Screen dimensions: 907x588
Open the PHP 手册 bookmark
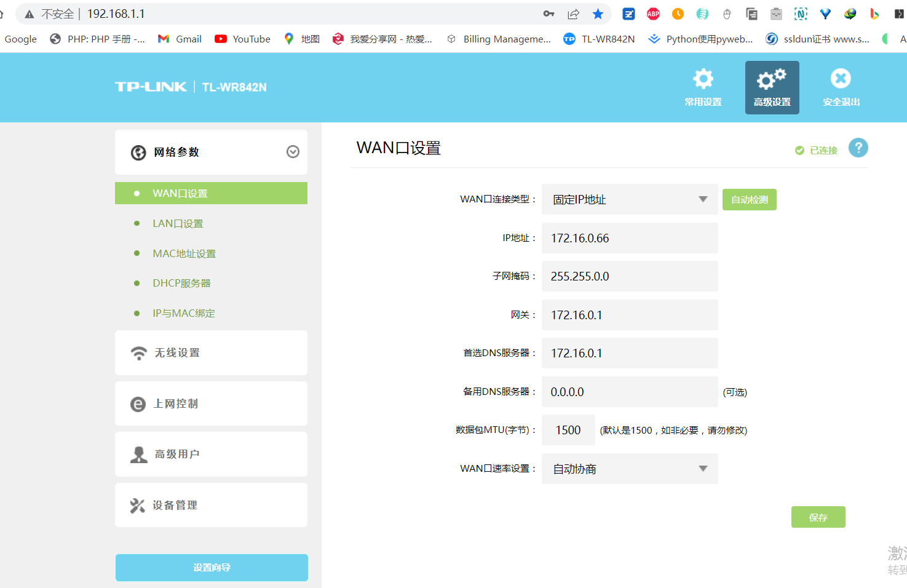(x=97, y=39)
